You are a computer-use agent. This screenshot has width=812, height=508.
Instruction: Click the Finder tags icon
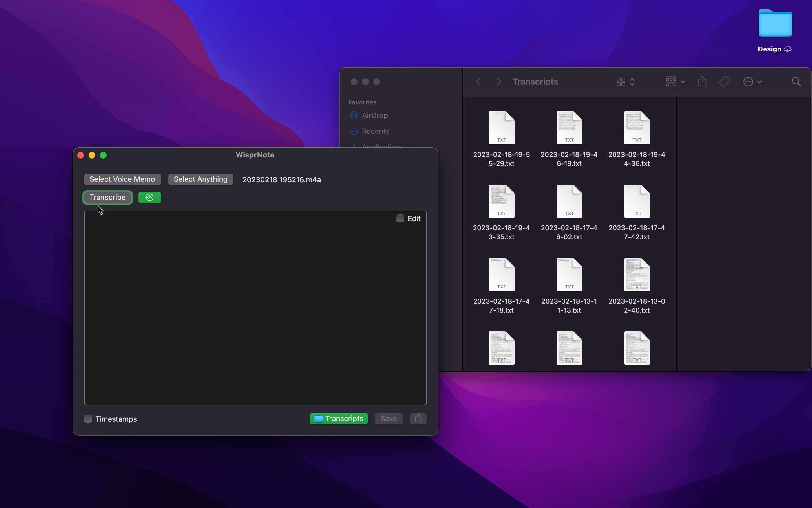(724, 82)
